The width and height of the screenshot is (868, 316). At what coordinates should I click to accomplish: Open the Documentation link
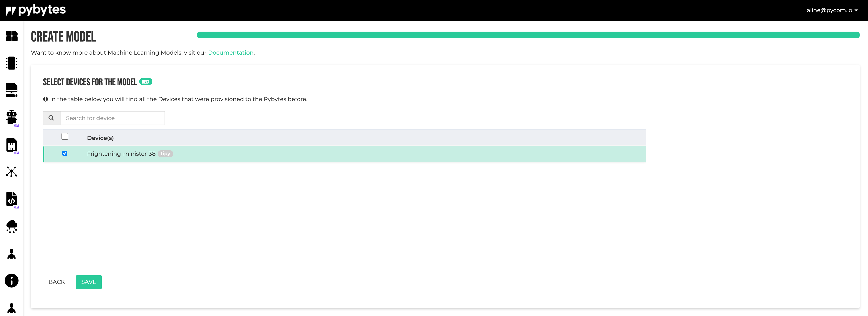231,53
